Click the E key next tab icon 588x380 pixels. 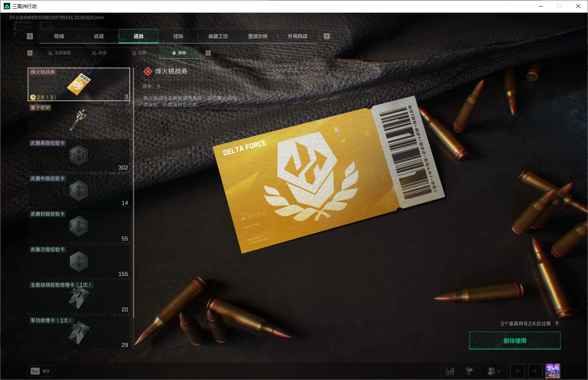tap(327, 36)
